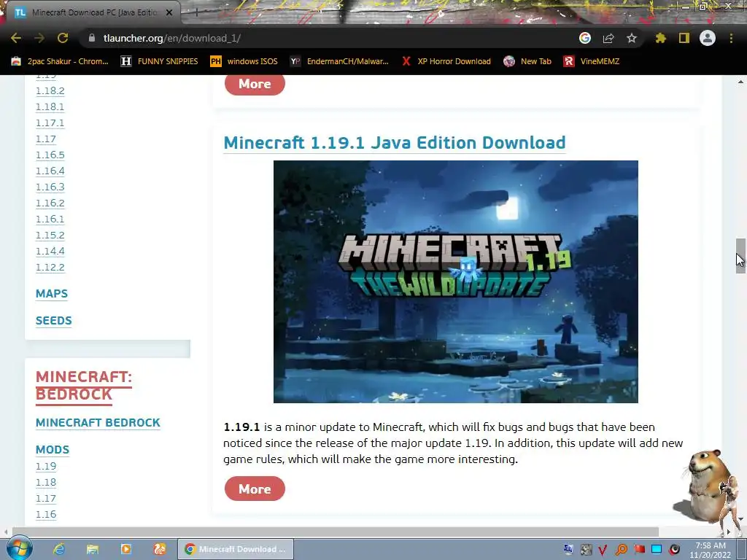Open the EndermanCH/Malwar... bookmark
Screen dimensions: 747x560
coord(340,61)
